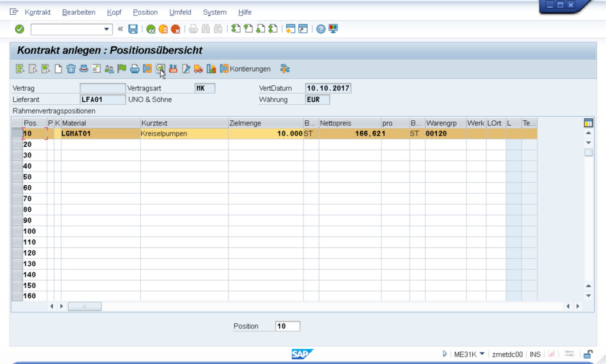Click the customize local layout monitor icon
Image resolution: width=606 pixels, height=364 pixels.
[333, 29]
